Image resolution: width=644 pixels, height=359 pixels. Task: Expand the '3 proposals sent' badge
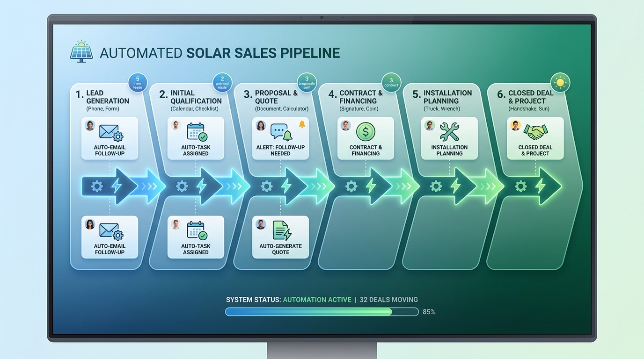(307, 82)
